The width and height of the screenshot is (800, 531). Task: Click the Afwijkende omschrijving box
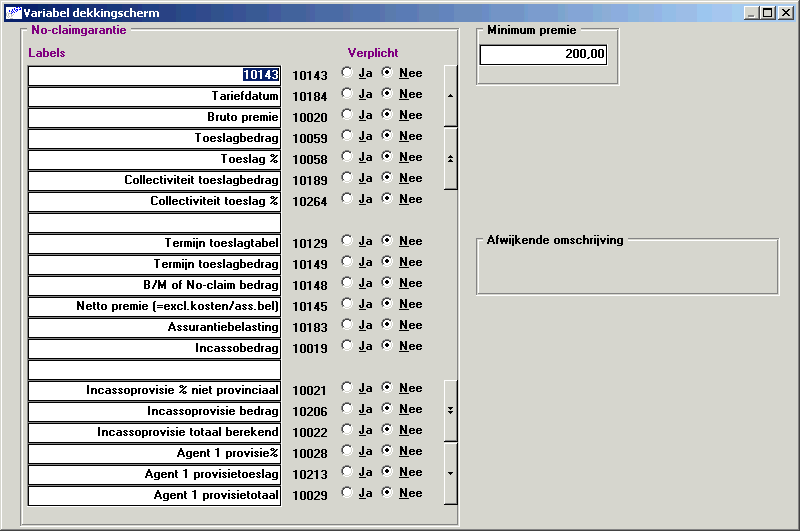[626, 268]
